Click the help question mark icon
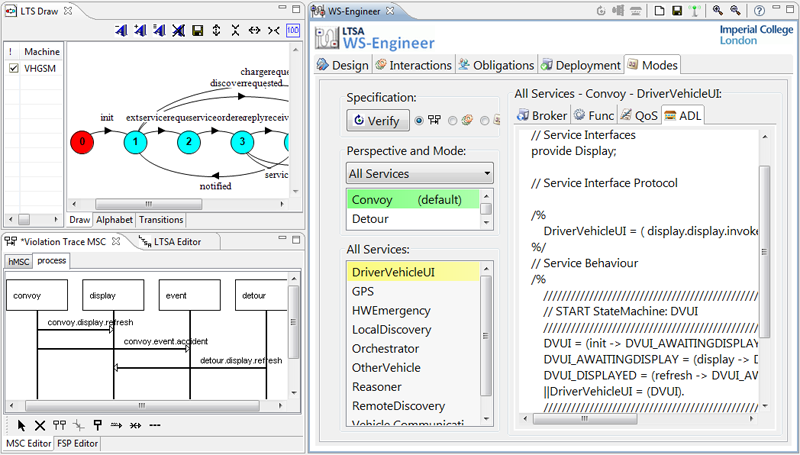The image size is (800, 455). [759, 11]
